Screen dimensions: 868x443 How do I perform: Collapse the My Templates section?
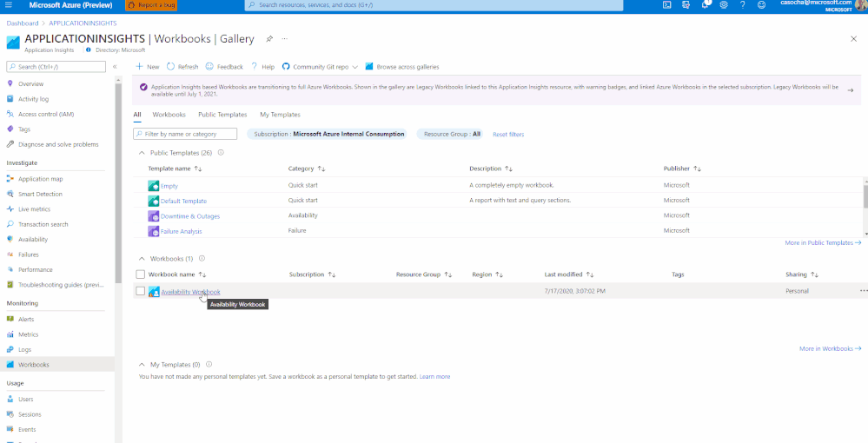click(141, 364)
